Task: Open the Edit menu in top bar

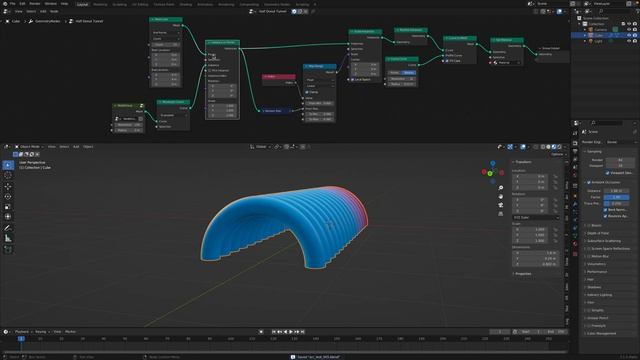Action: tap(22, 4)
